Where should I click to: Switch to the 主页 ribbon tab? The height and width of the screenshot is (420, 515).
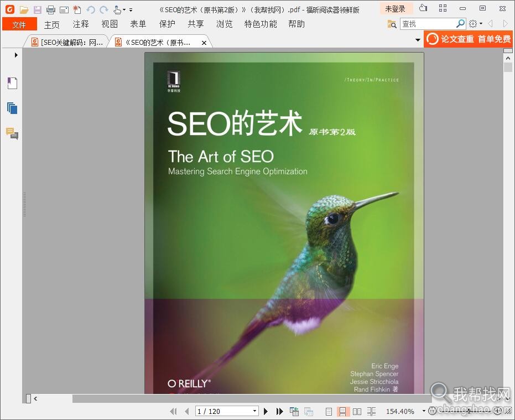52,24
